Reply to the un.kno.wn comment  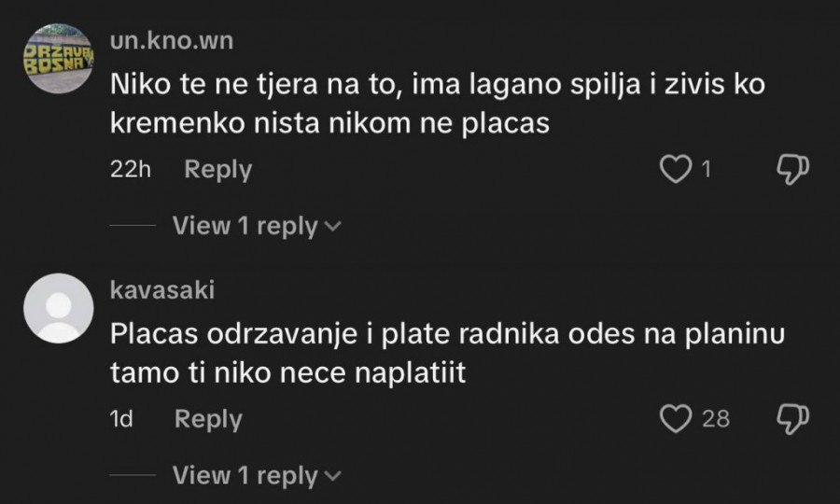point(217,169)
